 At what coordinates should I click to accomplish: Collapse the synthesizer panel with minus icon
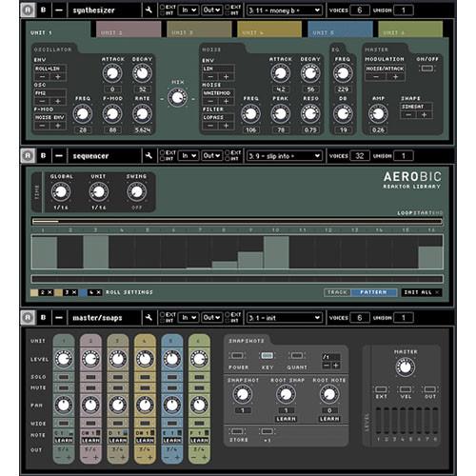pos(59,10)
